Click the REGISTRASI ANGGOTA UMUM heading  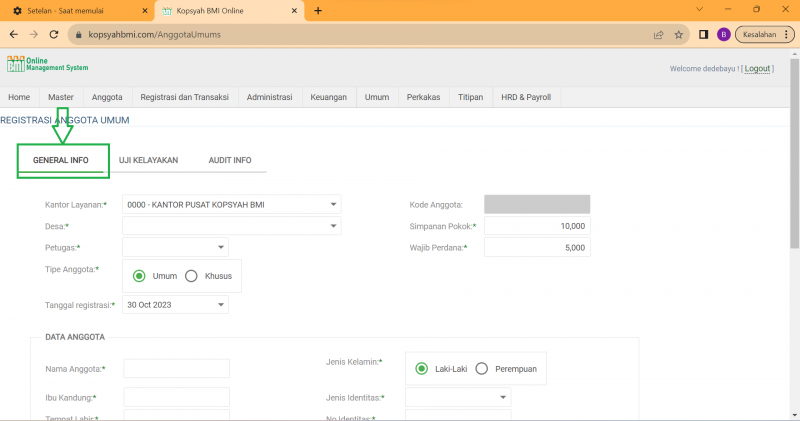point(65,120)
